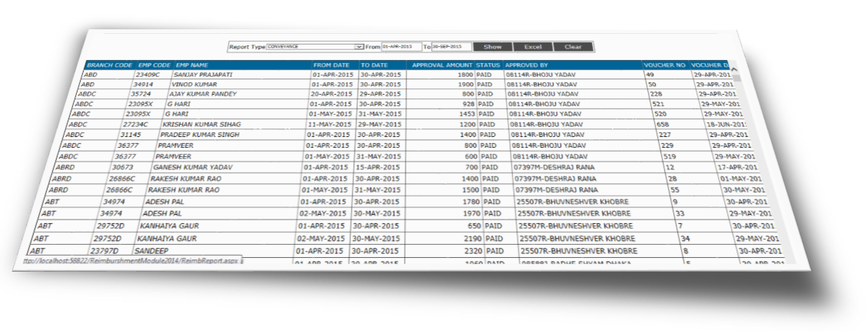Select the SANJAY PRAJAPATI name cell
This screenshot has height=331, width=868.
click(202, 75)
